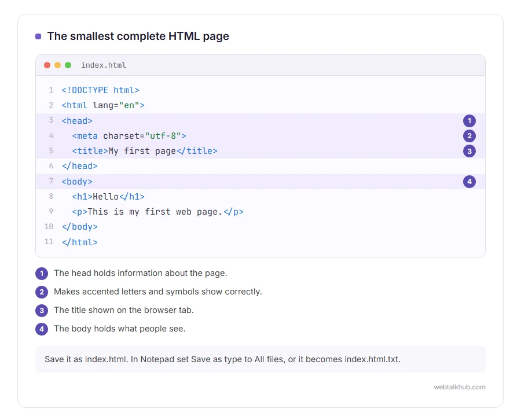Click code line '<!DOCTYPE html>'

pos(100,90)
